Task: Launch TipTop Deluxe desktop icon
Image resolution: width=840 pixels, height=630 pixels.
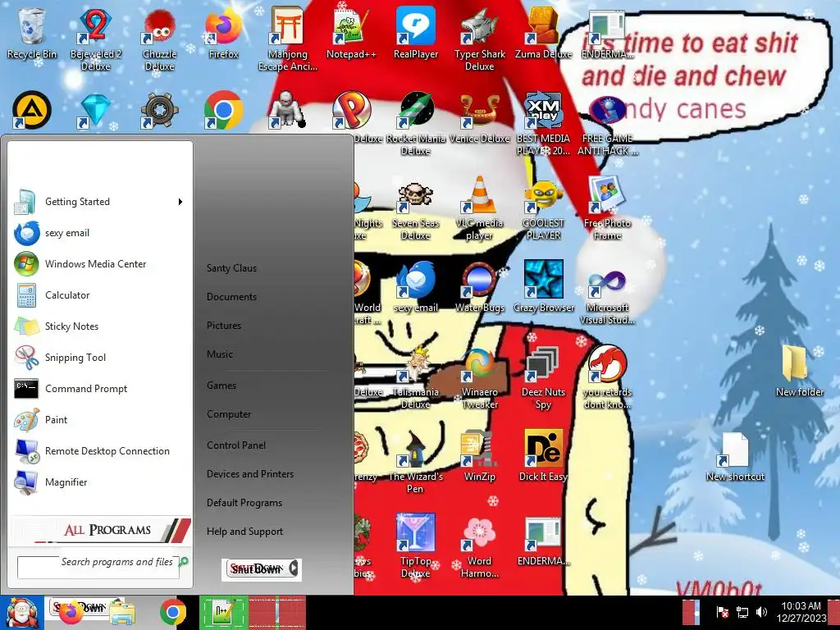Action: coord(416,546)
